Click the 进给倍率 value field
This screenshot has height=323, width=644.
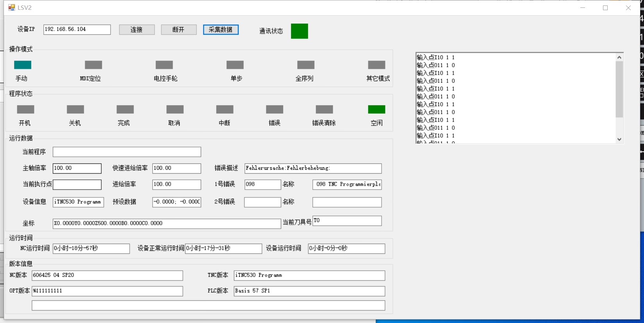click(177, 185)
